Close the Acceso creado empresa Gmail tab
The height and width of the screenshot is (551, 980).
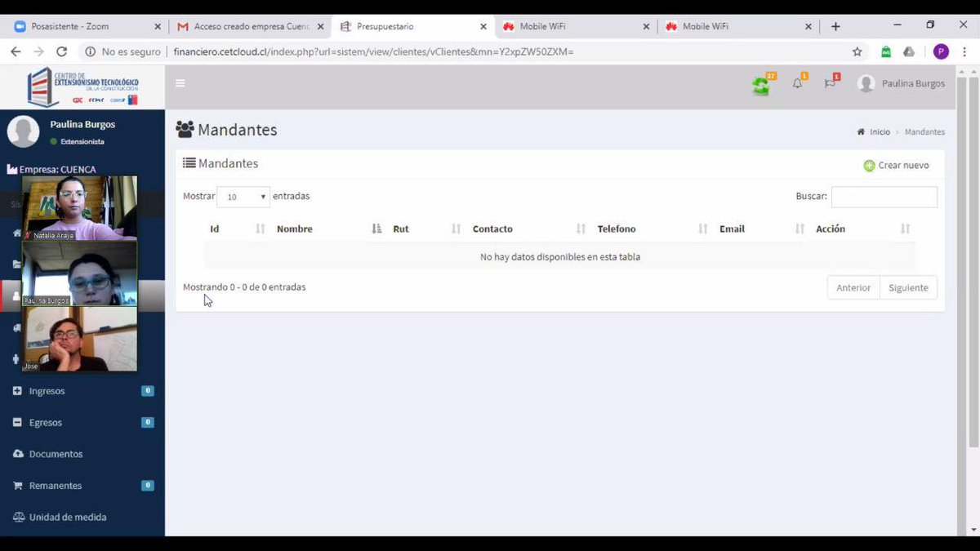tap(320, 26)
